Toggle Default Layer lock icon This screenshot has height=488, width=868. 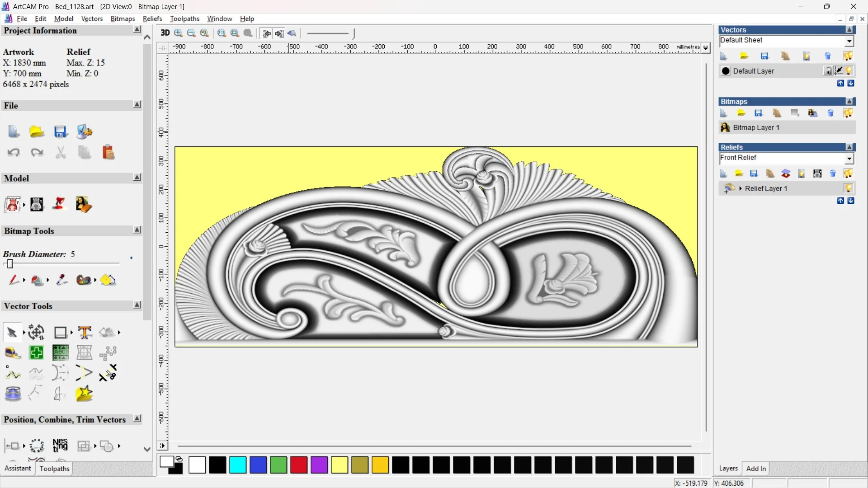pyautogui.click(x=828, y=71)
